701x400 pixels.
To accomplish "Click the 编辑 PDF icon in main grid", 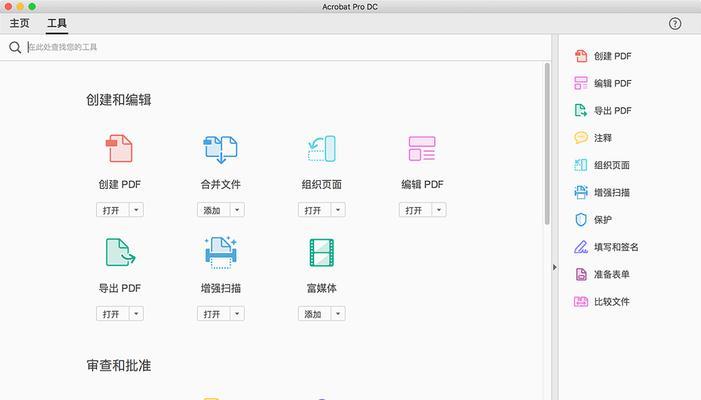I will [x=422, y=148].
